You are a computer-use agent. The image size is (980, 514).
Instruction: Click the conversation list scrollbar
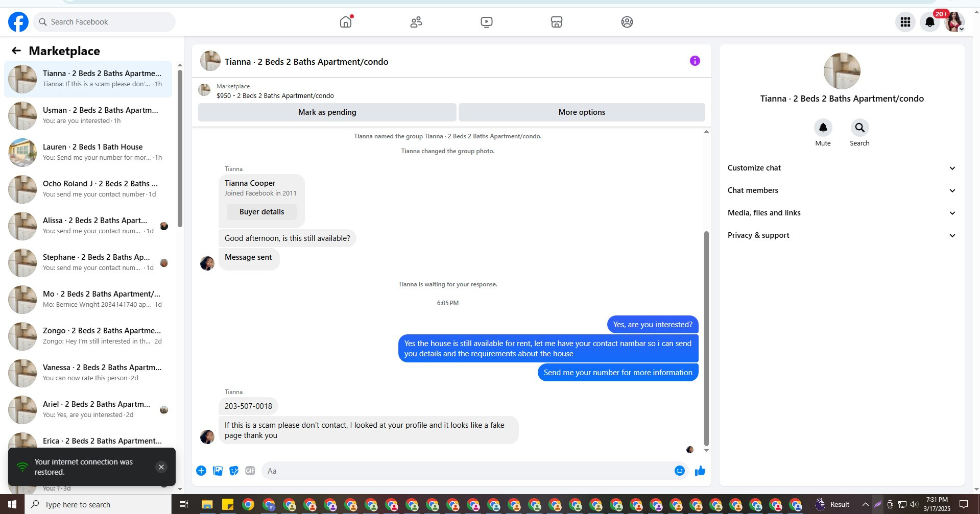(x=180, y=148)
